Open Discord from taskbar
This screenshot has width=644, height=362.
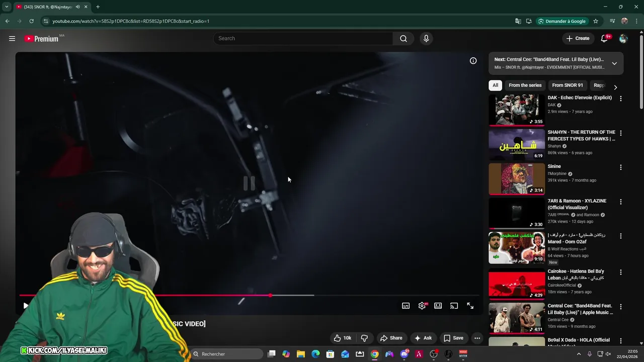(404, 354)
